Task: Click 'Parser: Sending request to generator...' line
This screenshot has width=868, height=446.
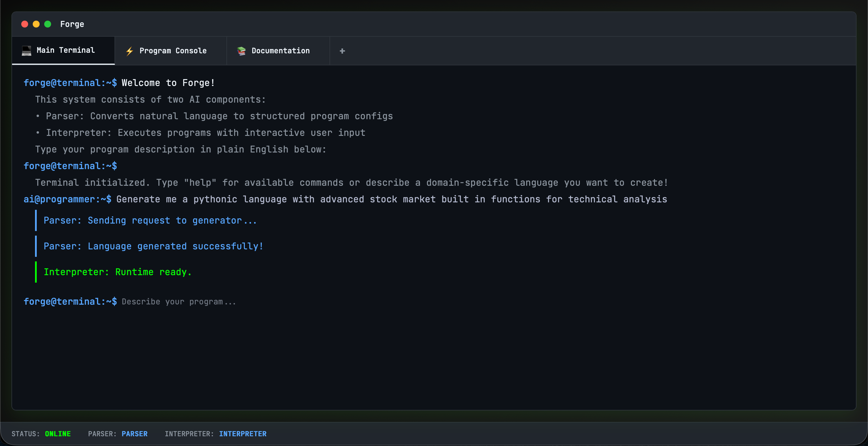Action: [x=150, y=220]
